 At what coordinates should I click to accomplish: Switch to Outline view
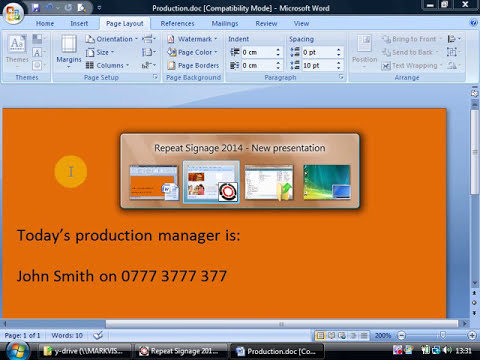coord(353,335)
